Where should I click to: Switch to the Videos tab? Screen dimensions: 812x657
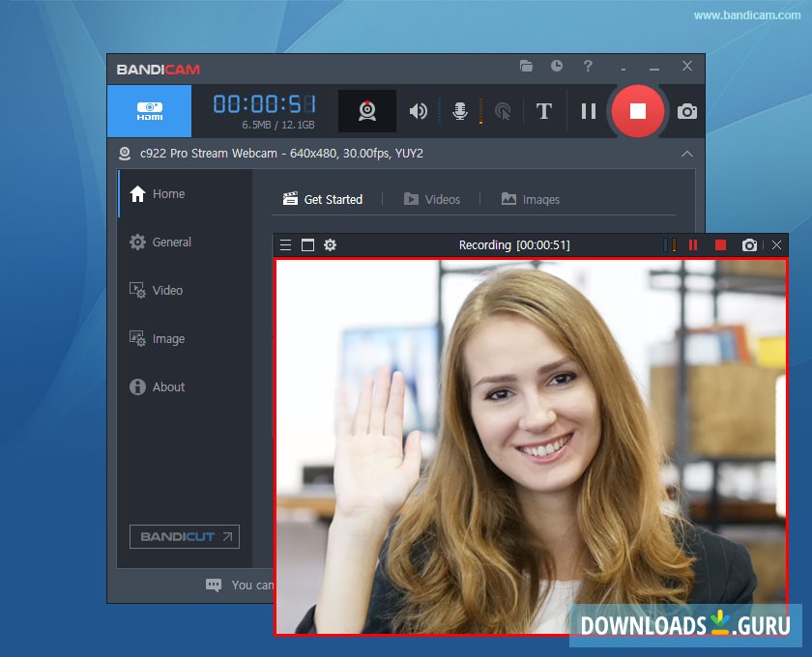(431, 199)
